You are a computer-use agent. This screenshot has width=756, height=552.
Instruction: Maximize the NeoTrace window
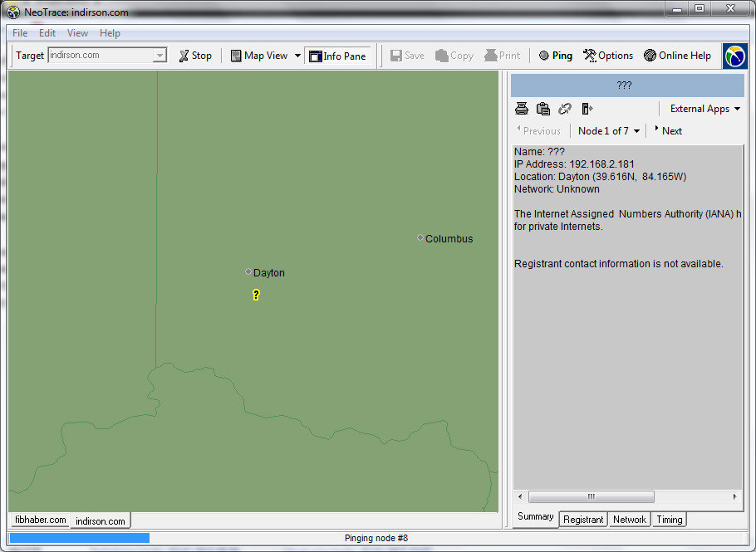pos(700,9)
